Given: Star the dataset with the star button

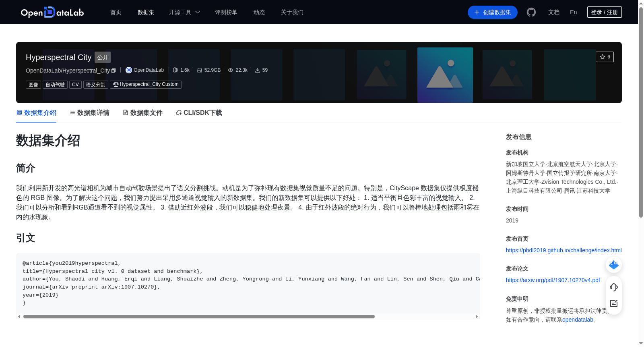Looking at the screenshot, I should 605,57.
